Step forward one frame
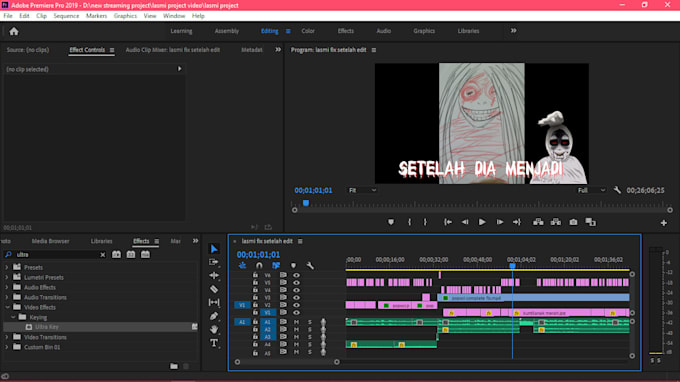 point(500,222)
